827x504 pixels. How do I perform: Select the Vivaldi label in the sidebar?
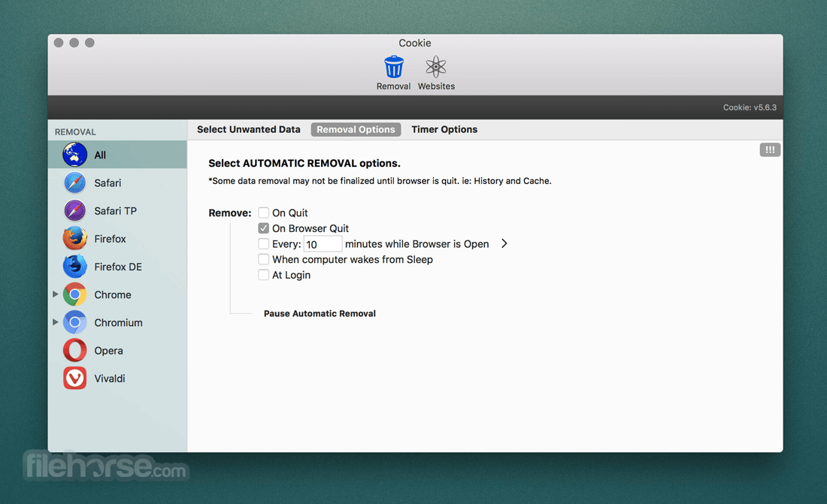point(110,379)
